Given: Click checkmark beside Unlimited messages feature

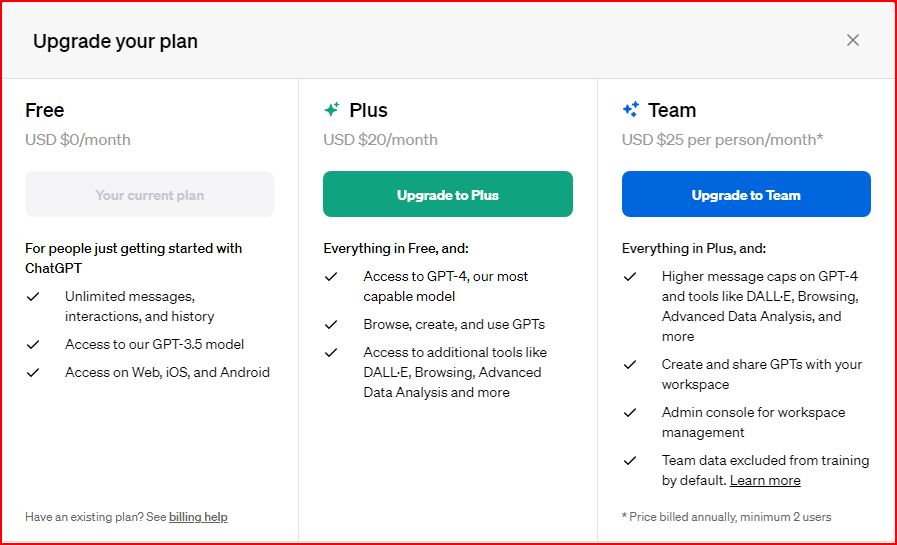Looking at the screenshot, I should coord(33,296).
